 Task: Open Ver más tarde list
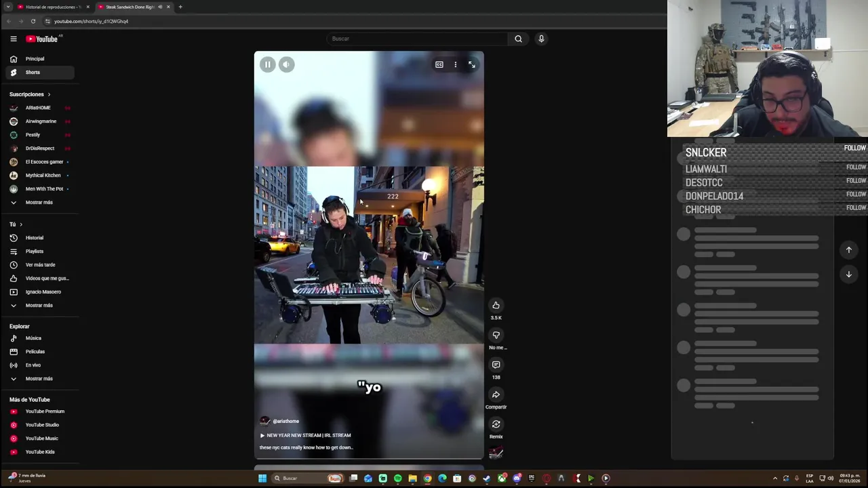click(x=39, y=265)
